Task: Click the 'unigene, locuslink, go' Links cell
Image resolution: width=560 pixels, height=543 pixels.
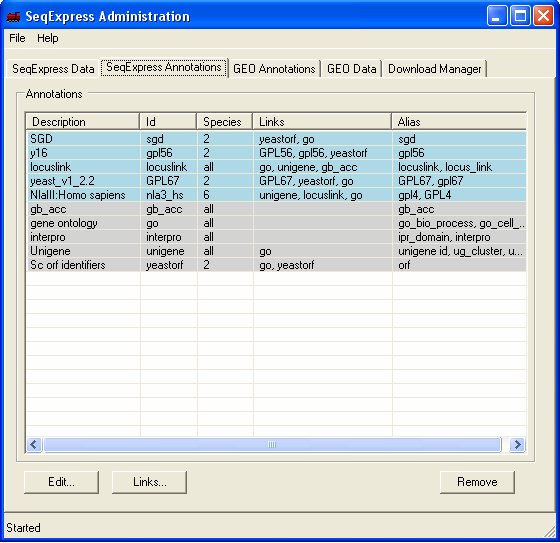Action: pyautogui.click(x=323, y=195)
